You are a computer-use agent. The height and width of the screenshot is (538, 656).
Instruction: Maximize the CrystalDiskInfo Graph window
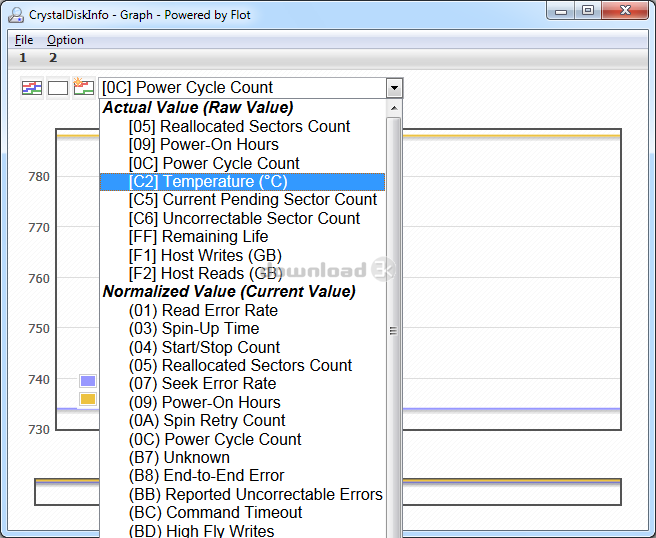[588, 10]
